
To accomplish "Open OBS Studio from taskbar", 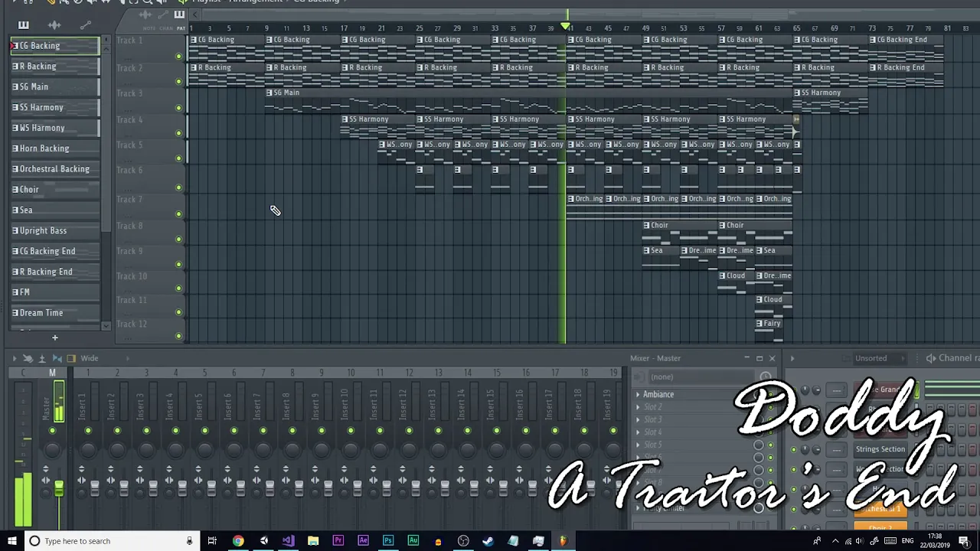I will [x=463, y=541].
